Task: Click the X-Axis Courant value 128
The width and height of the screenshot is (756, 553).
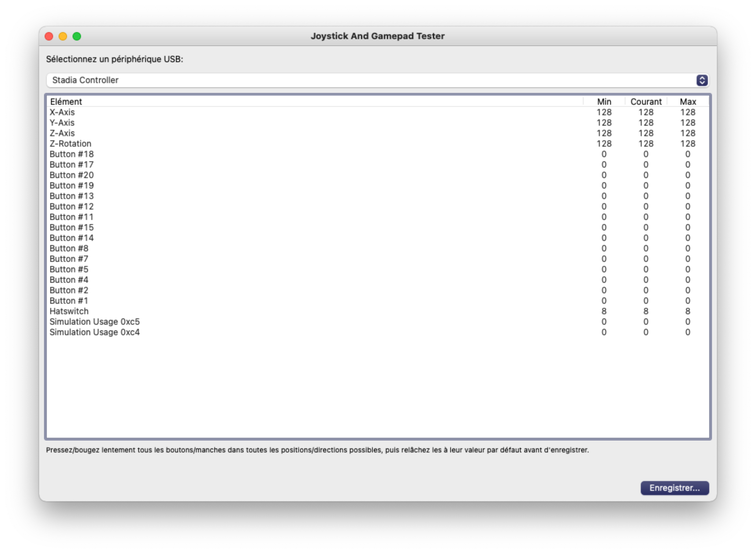Action: (x=646, y=112)
